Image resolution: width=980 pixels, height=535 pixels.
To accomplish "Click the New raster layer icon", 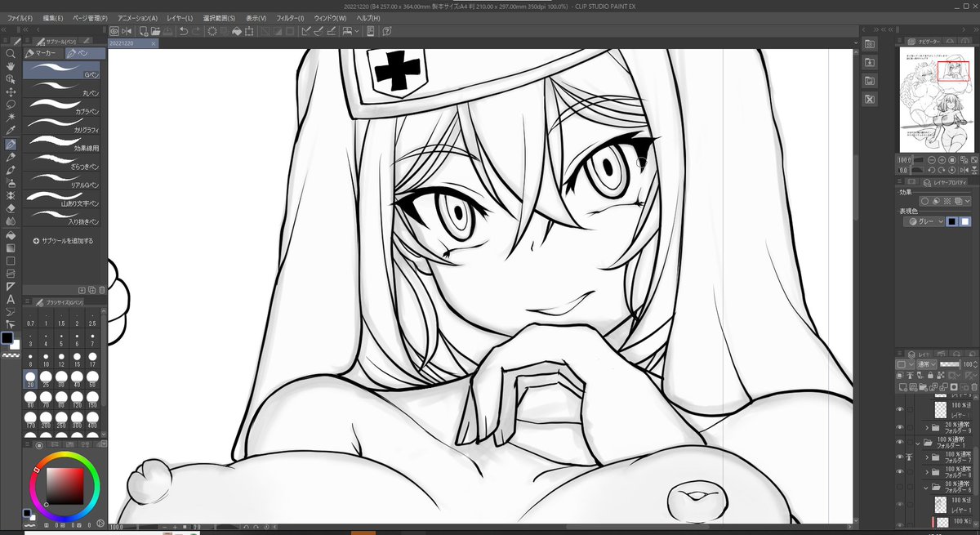I will (902, 386).
